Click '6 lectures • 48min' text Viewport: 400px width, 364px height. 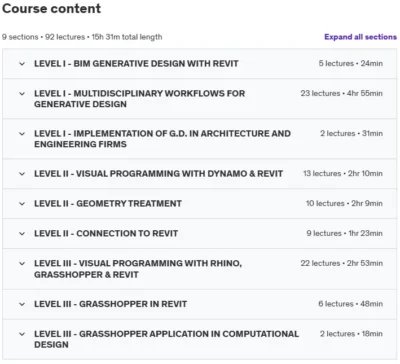click(x=350, y=304)
